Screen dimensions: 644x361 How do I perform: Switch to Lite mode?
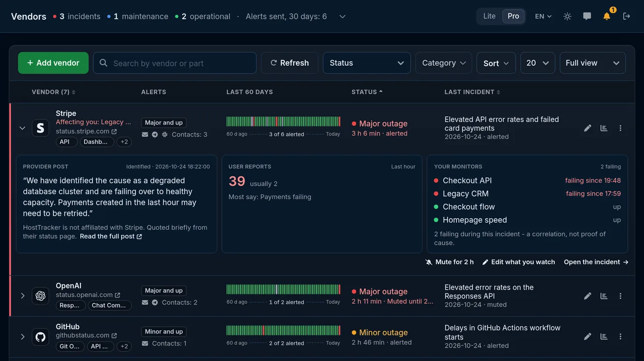(490, 16)
